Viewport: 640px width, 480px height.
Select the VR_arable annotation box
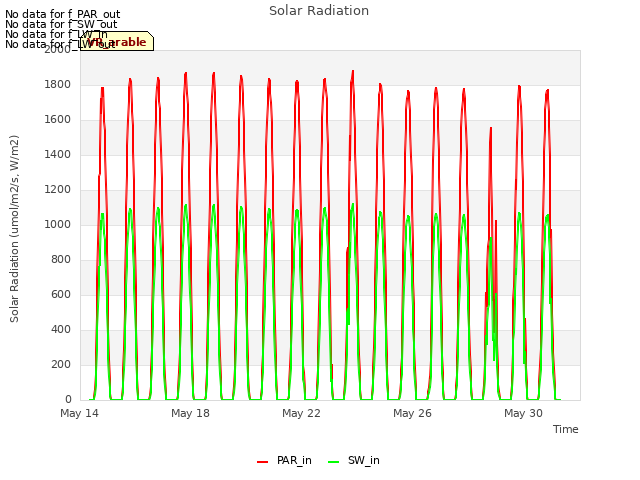(117, 41)
